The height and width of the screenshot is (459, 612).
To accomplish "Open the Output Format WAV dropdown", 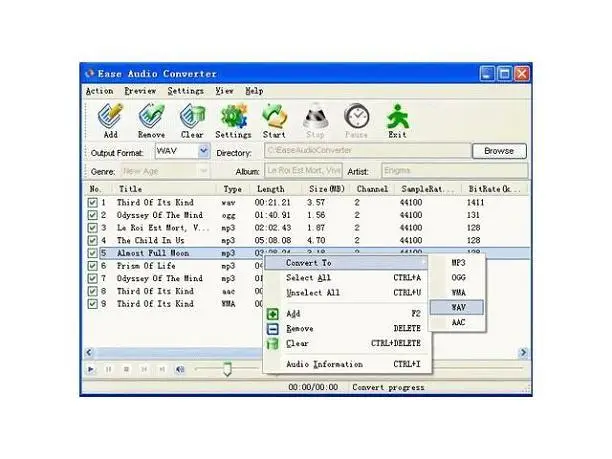I will (203, 151).
